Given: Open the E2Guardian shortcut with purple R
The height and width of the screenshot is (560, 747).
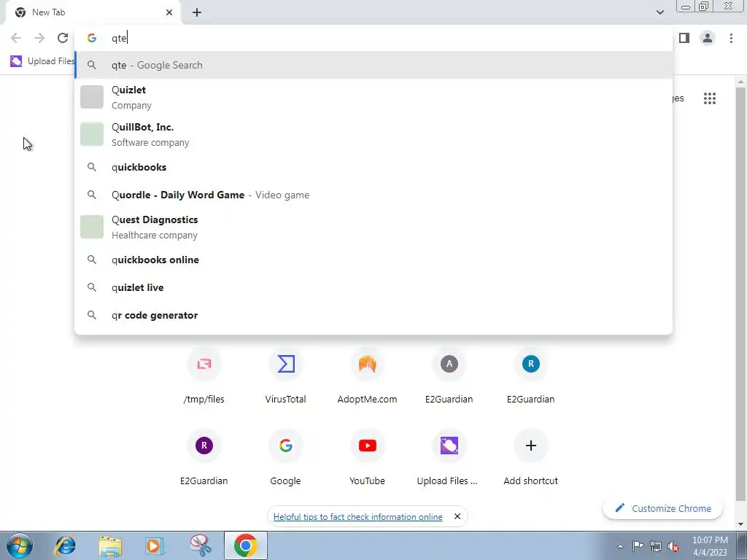Looking at the screenshot, I should (204, 458).
